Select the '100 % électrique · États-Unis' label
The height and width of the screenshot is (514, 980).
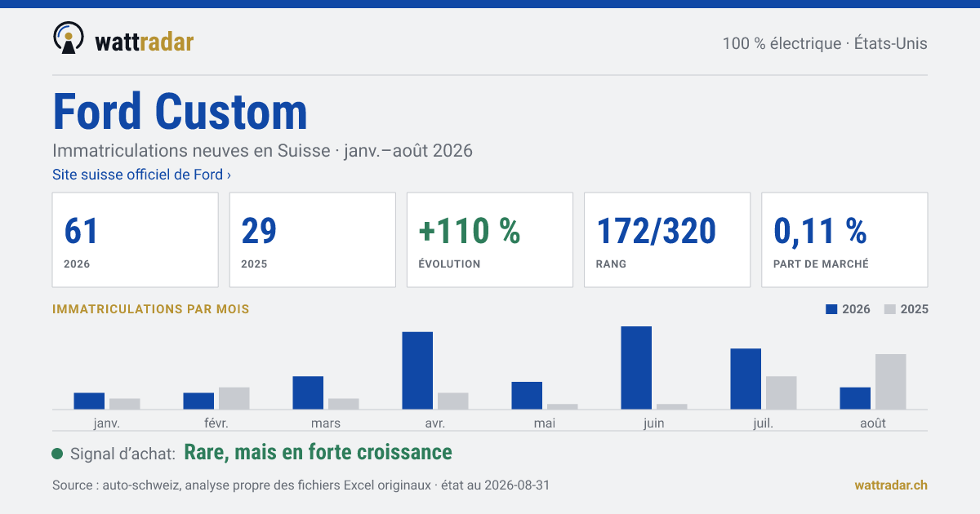point(825,43)
